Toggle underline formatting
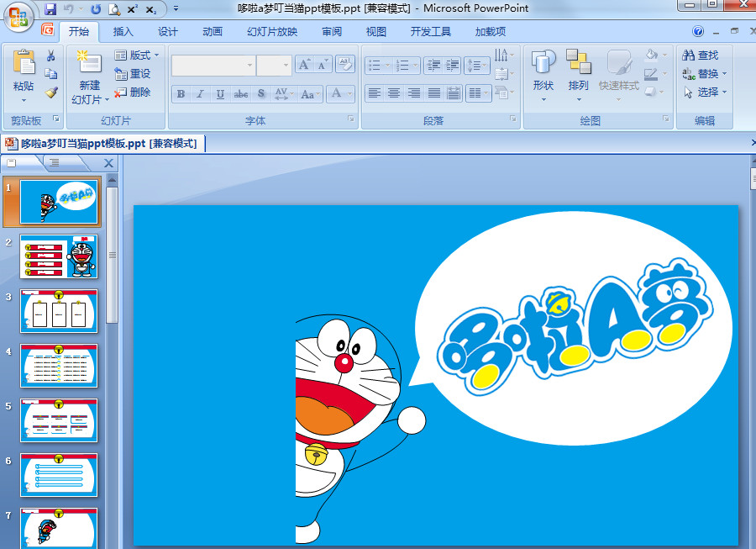This screenshot has height=549, width=756. pyautogui.click(x=220, y=94)
